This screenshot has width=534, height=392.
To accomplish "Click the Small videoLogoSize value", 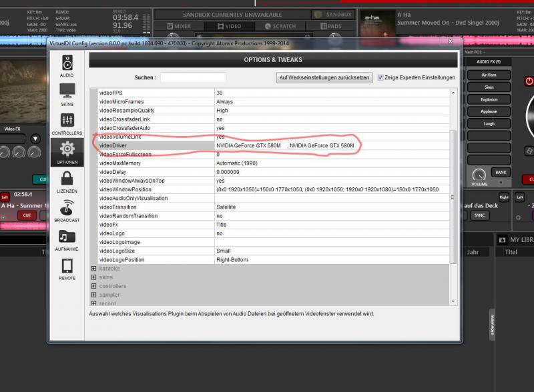I will (224, 251).
